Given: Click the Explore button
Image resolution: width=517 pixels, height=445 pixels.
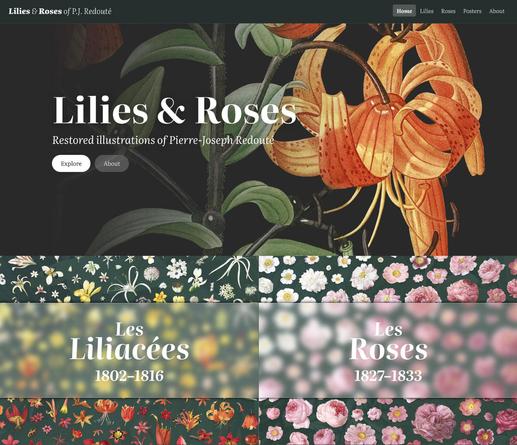Looking at the screenshot, I should click(71, 164).
